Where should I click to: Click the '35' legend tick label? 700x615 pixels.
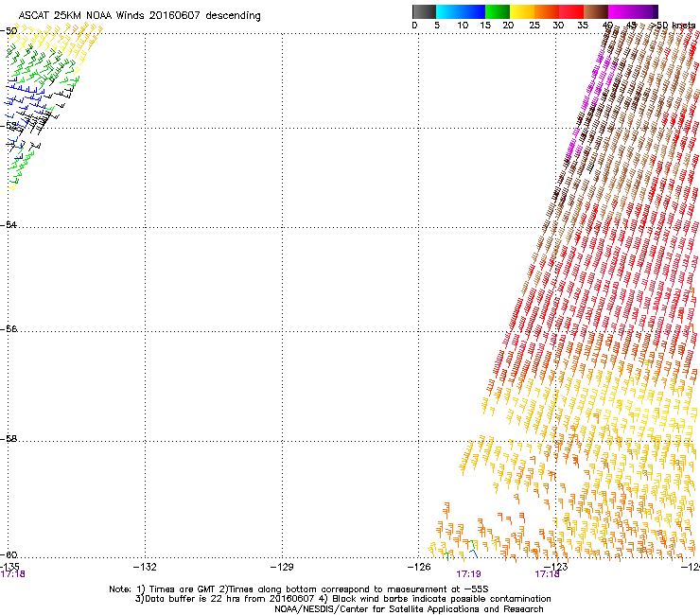click(x=583, y=26)
